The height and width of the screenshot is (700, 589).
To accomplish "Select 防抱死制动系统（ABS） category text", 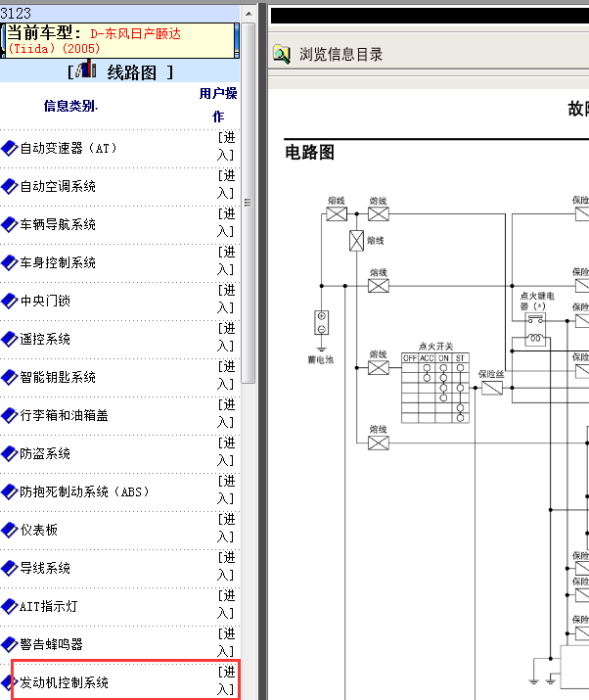I will point(84,491).
